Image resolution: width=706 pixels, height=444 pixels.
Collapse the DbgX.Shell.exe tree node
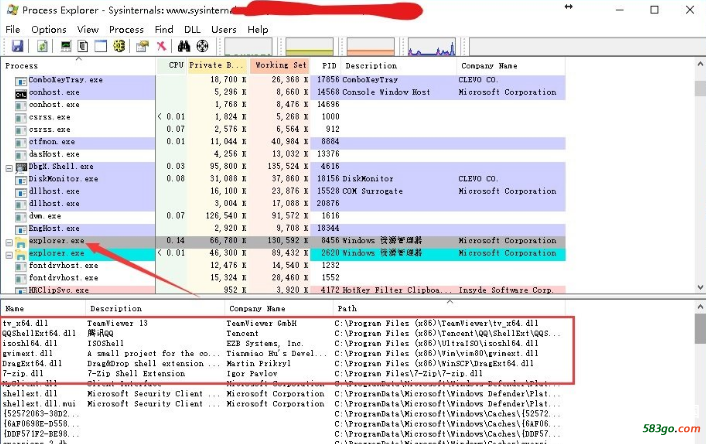(9, 168)
